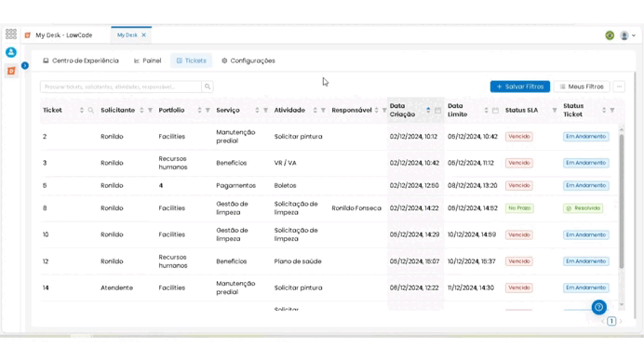Screen dimensions: 644x361
Task: Sort by Data Limite column
Action: click(487, 110)
